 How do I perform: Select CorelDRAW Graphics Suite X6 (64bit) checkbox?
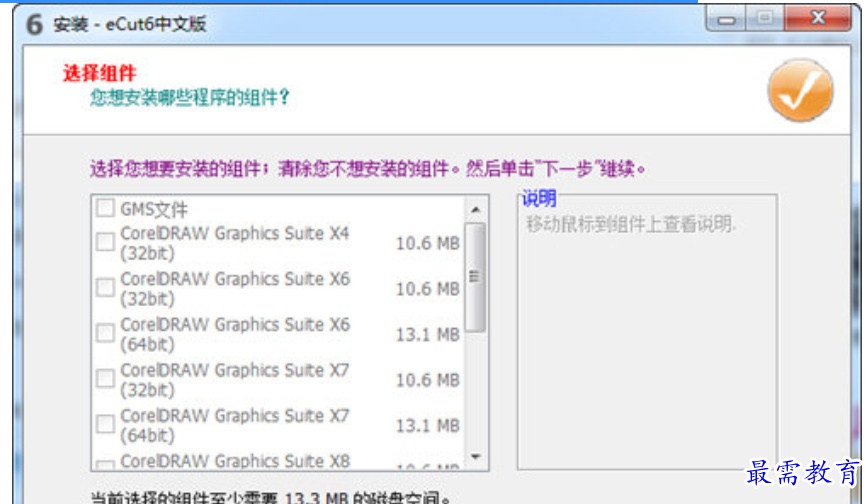105,333
